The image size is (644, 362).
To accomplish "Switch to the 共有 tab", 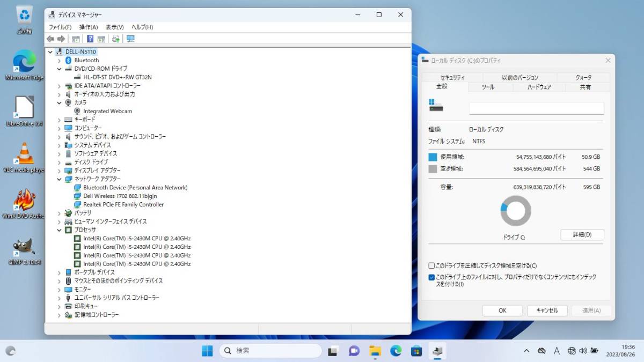I will 586,87.
